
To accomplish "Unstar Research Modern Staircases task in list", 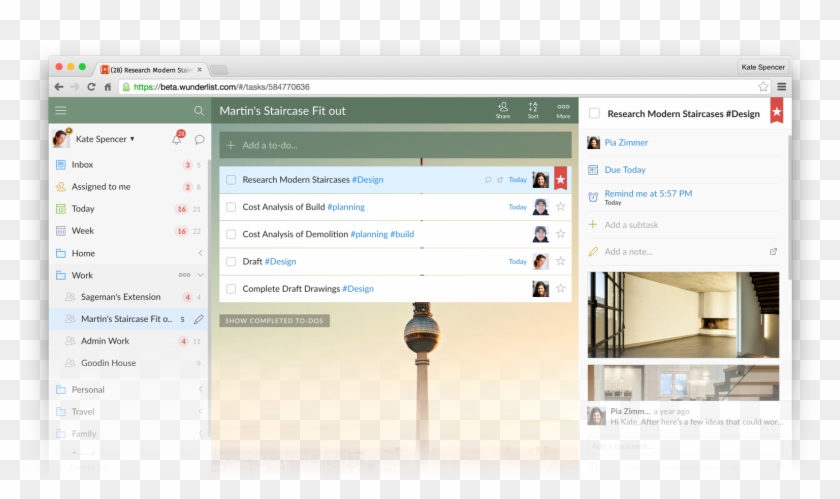I will click(560, 179).
